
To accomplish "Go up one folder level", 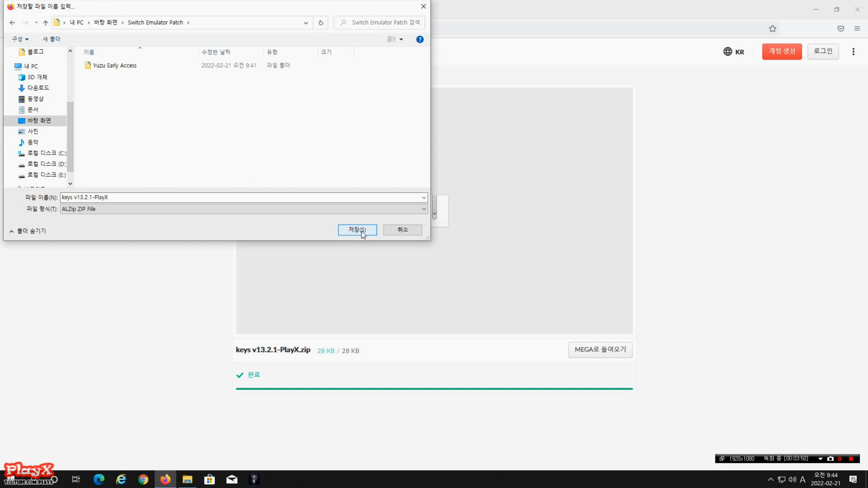I will (45, 23).
